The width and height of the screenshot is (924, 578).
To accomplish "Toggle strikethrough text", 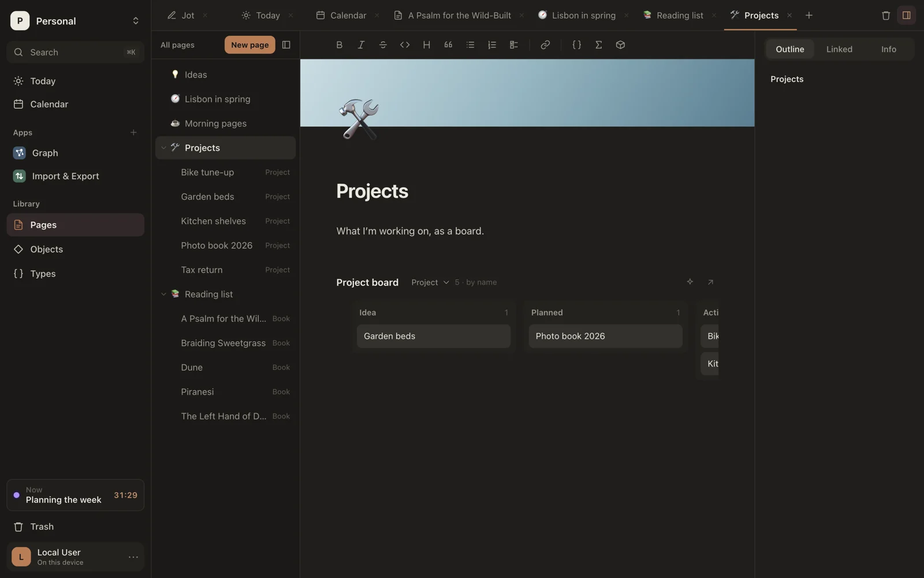I will coord(383,45).
